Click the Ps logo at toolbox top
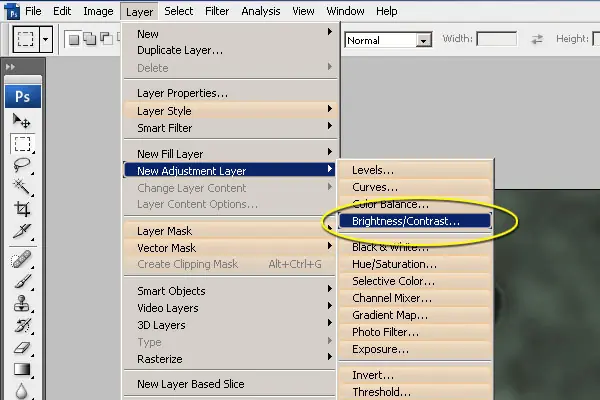 [23, 96]
